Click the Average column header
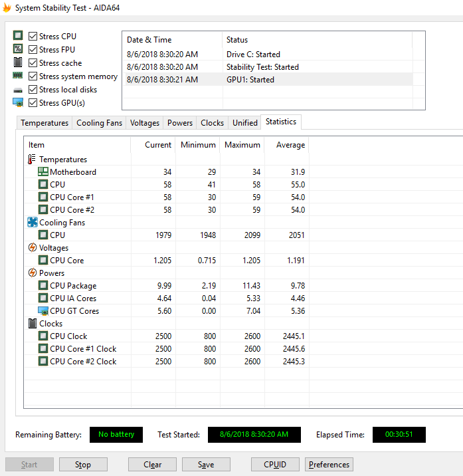Screen dimensions: 463x476 coord(287,145)
